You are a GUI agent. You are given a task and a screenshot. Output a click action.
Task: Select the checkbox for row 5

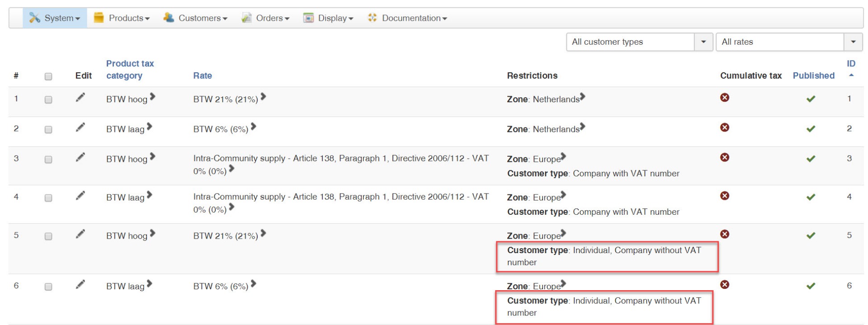[x=48, y=236]
